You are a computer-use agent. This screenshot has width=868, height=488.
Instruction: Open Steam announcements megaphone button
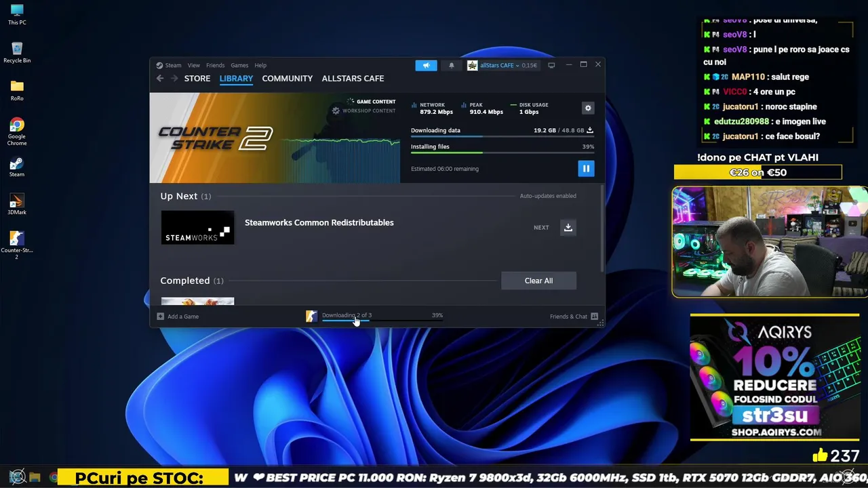(427, 65)
